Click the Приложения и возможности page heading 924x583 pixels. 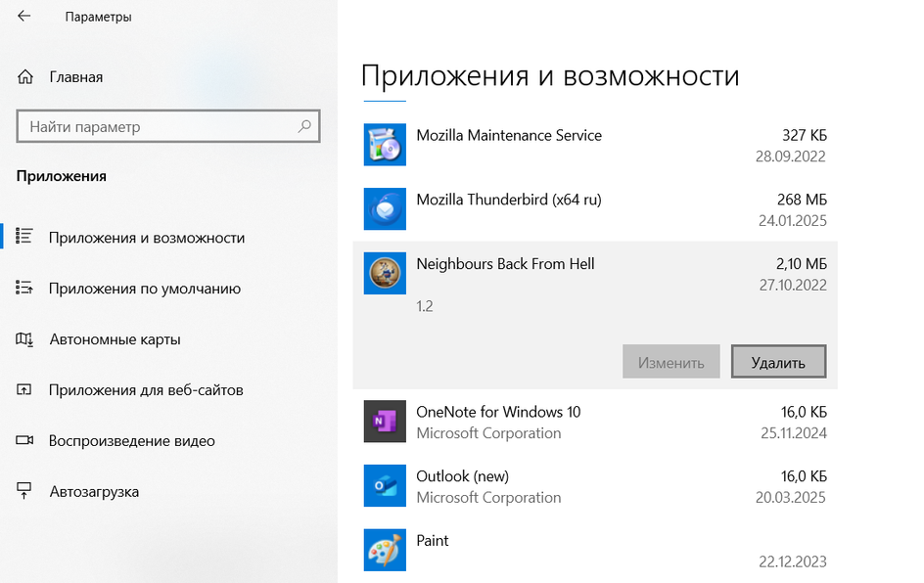coord(550,76)
